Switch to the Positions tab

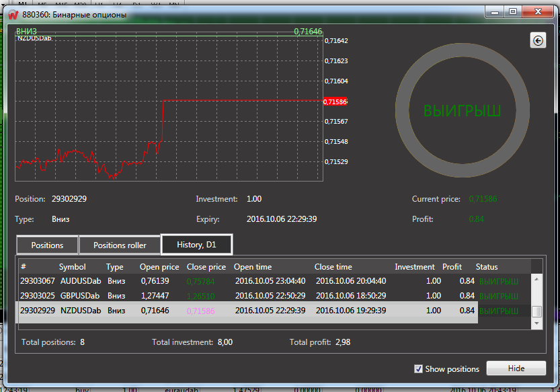47,245
